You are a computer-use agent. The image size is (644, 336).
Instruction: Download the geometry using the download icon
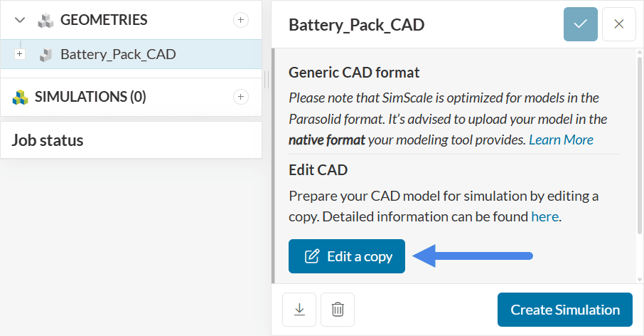point(299,310)
